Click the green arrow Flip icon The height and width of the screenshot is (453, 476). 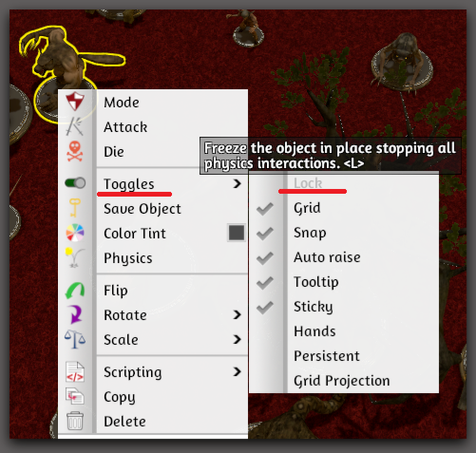pyautogui.click(x=75, y=291)
